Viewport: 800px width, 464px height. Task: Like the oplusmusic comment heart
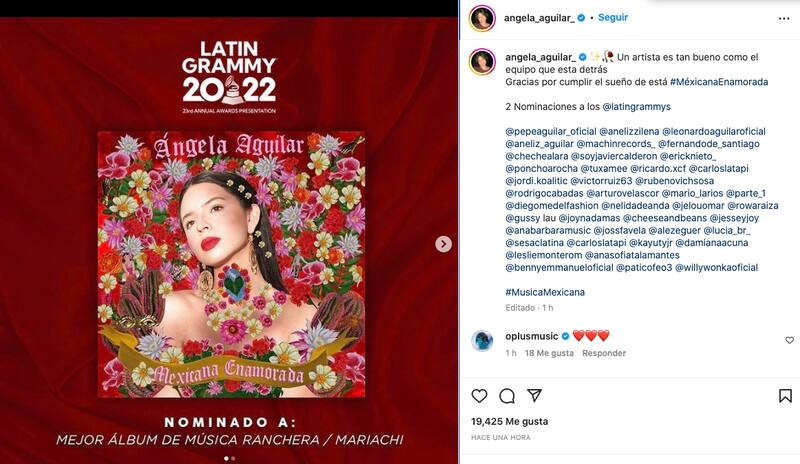(x=789, y=340)
